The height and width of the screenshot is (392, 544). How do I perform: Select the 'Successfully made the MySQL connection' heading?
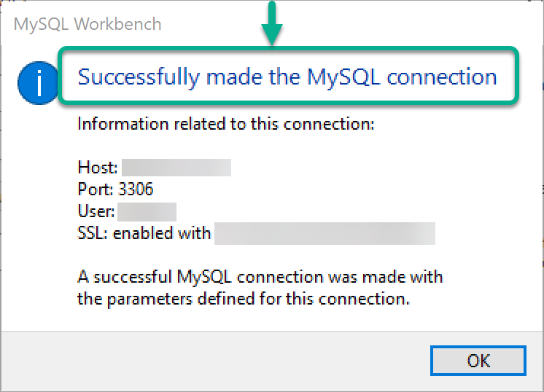click(x=287, y=77)
